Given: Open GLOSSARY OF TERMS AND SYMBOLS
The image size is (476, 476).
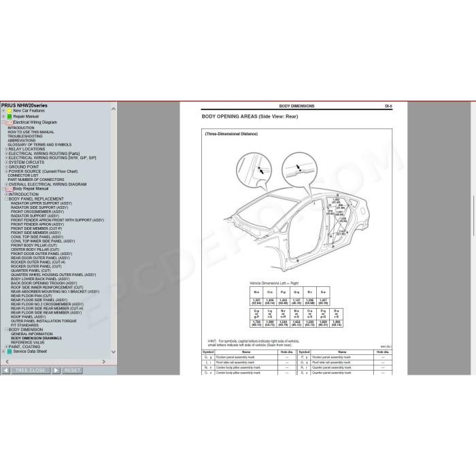Looking at the screenshot, I should click(x=39, y=145).
